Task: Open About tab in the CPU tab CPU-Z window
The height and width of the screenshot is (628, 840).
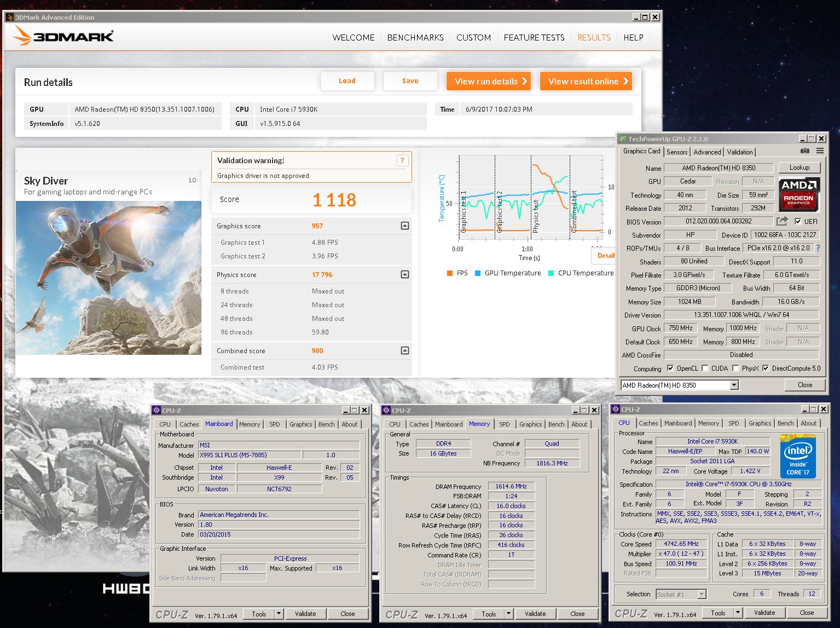Action: tap(808, 423)
